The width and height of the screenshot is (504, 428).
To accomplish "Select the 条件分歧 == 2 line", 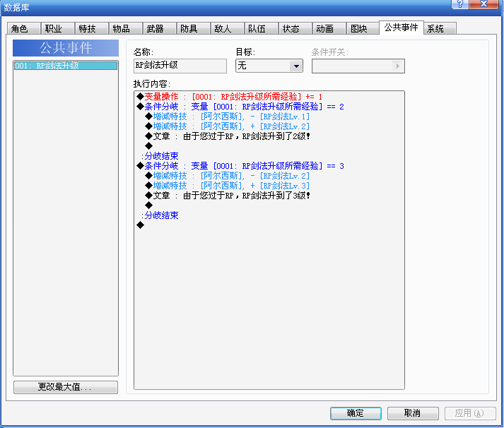I will click(x=240, y=107).
